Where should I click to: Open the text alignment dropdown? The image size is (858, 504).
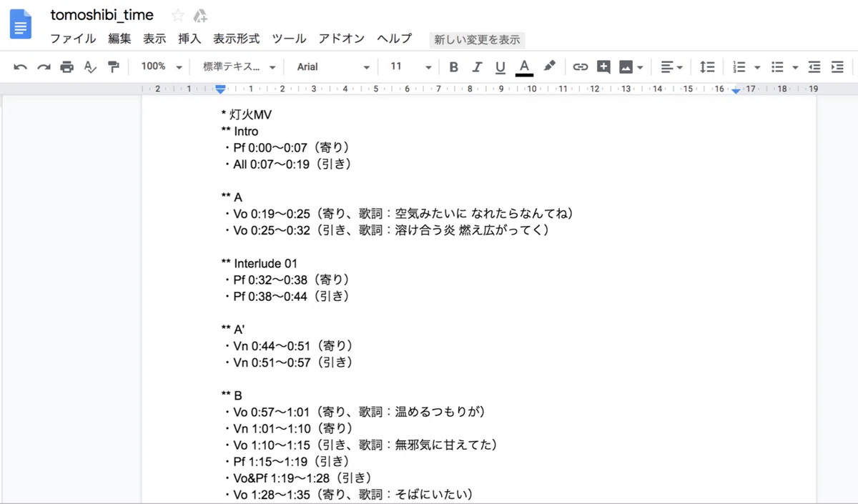[x=671, y=67]
